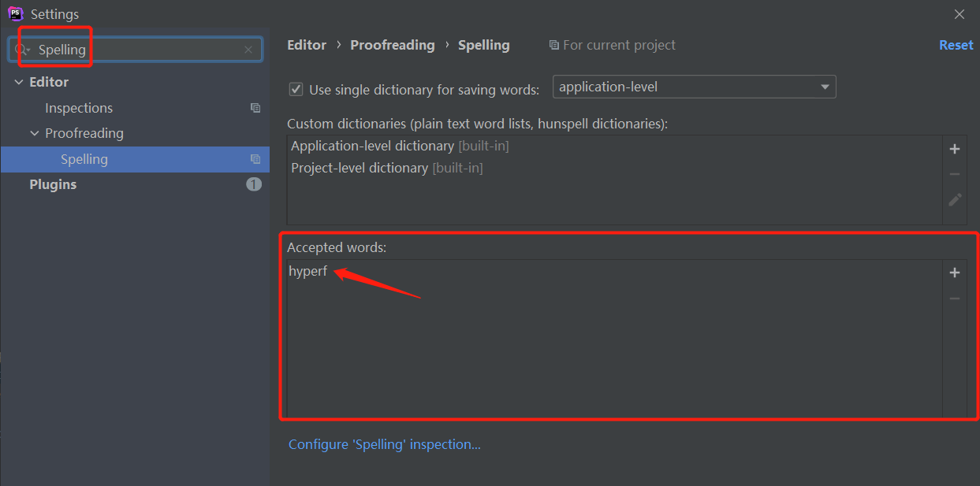This screenshot has width=980, height=486.
Task: Toggle 'Use single dictionary for saving words'
Action: tap(296, 89)
